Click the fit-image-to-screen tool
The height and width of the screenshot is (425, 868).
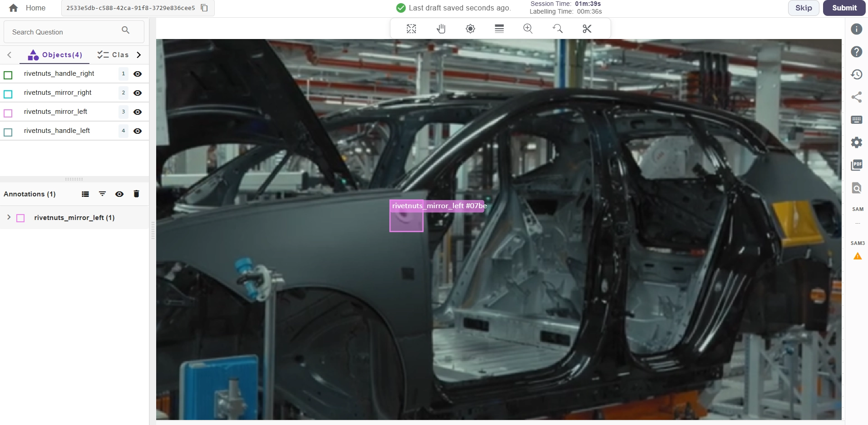tap(411, 29)
